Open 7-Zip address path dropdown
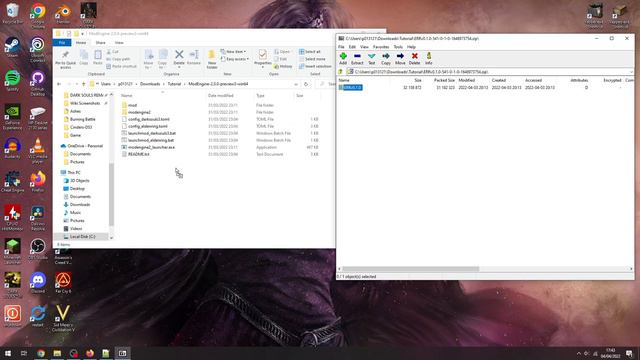640x360 pixels. point(631,72)
